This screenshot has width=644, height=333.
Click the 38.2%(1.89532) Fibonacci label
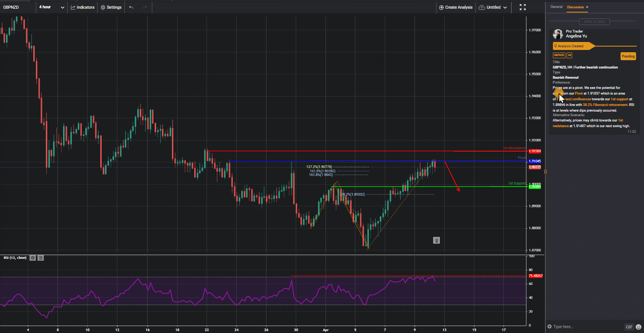click(x=353, y=195)
